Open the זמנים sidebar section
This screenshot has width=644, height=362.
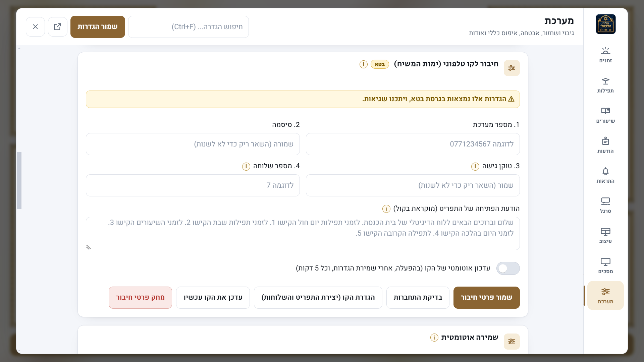coord(605,55)
